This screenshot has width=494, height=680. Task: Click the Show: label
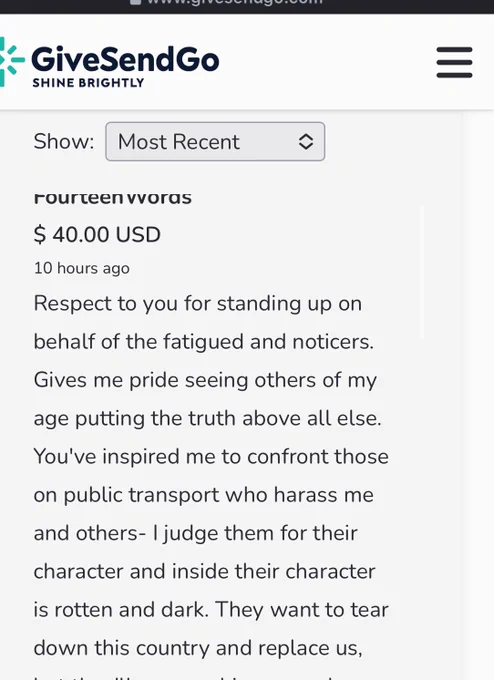pyautogui.click(x=64, y=141)
